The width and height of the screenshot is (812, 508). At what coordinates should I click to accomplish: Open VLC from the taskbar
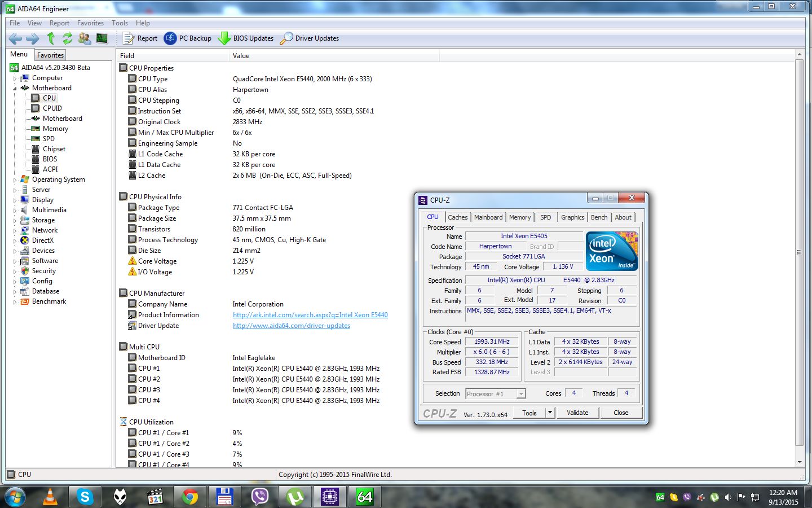(x=50, y=497)
